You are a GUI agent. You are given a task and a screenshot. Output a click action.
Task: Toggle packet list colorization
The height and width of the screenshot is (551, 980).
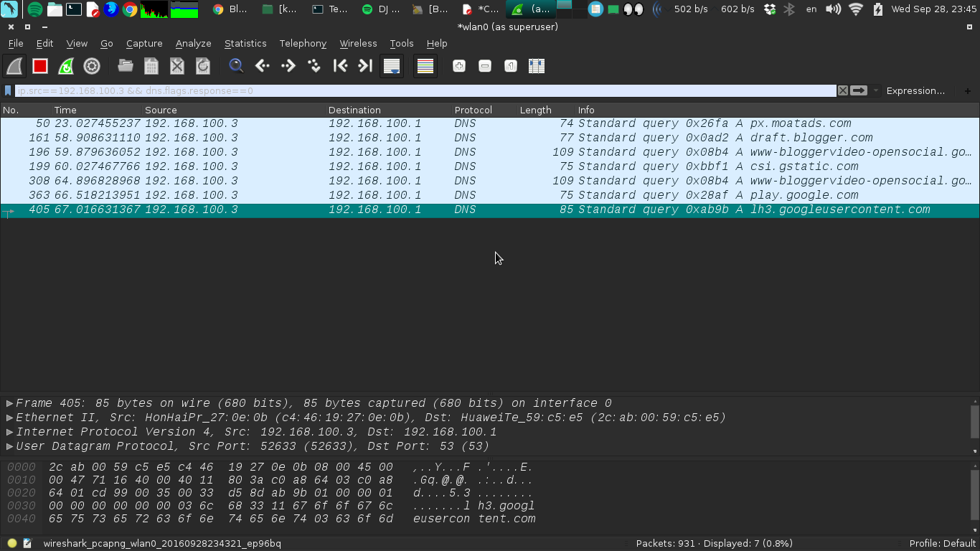425,66
